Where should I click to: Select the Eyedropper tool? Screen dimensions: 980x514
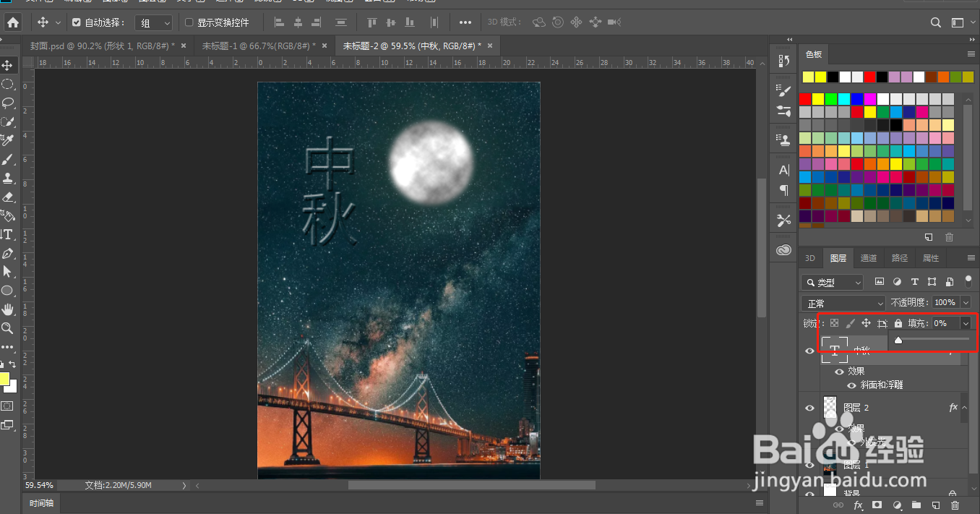[8, 140]
